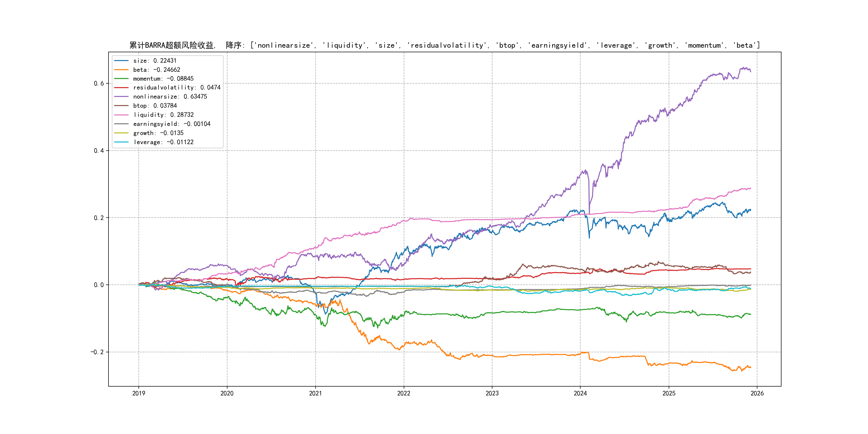Click the 2026 x-axis tick label
868x434 pixels.
coord(757,393)
